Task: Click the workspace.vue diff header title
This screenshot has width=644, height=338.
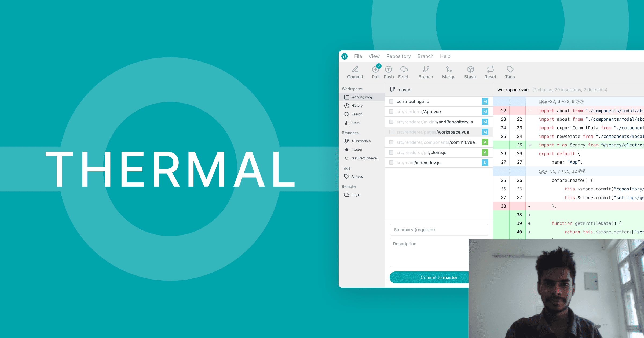Action: click(x=513, y=90)
